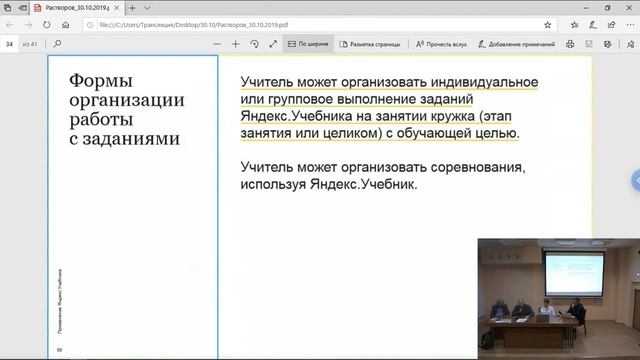Click the Forward navigation arrow
Viewport: 640px width, 360px height.
click(x=28, y=25)
